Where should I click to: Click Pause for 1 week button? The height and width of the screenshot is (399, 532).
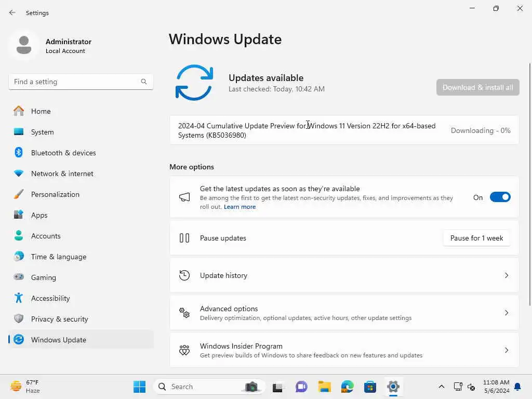(x=476, y=238)
